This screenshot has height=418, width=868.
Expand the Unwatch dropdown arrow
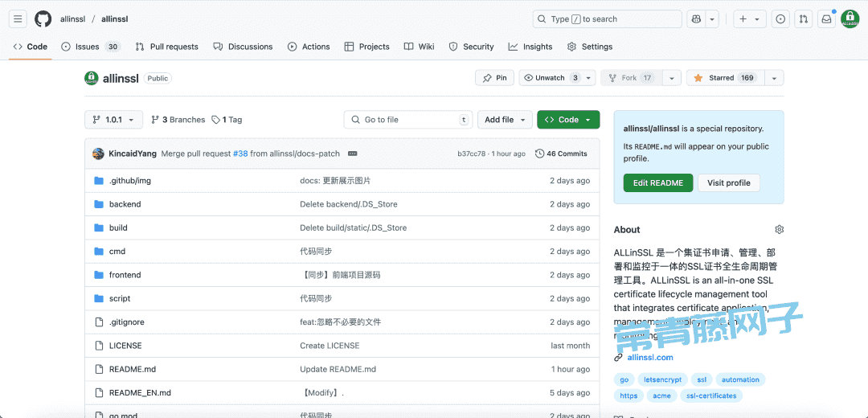[589, 78]
